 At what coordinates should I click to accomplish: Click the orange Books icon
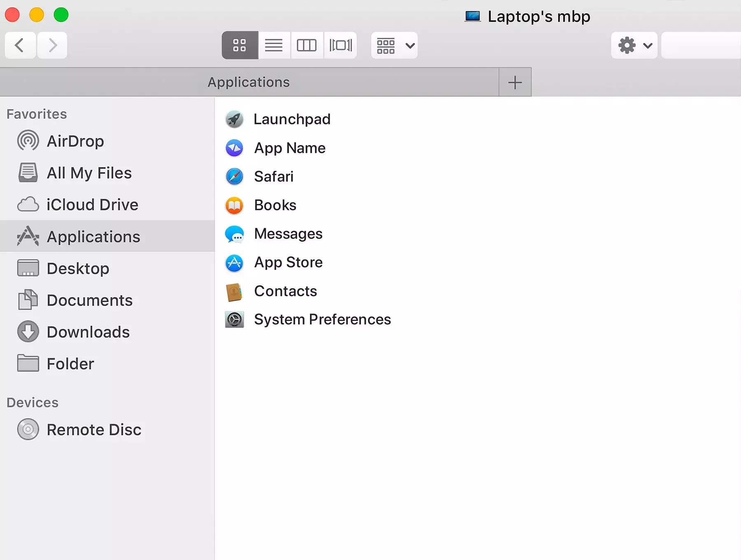click(x=234, y=205)
